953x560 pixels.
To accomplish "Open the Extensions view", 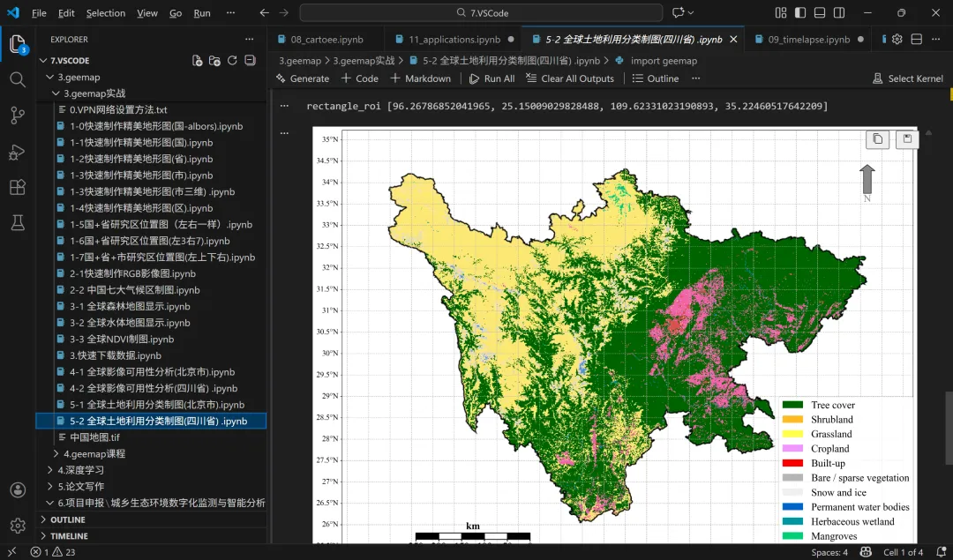I will click(x=18, y=188).
